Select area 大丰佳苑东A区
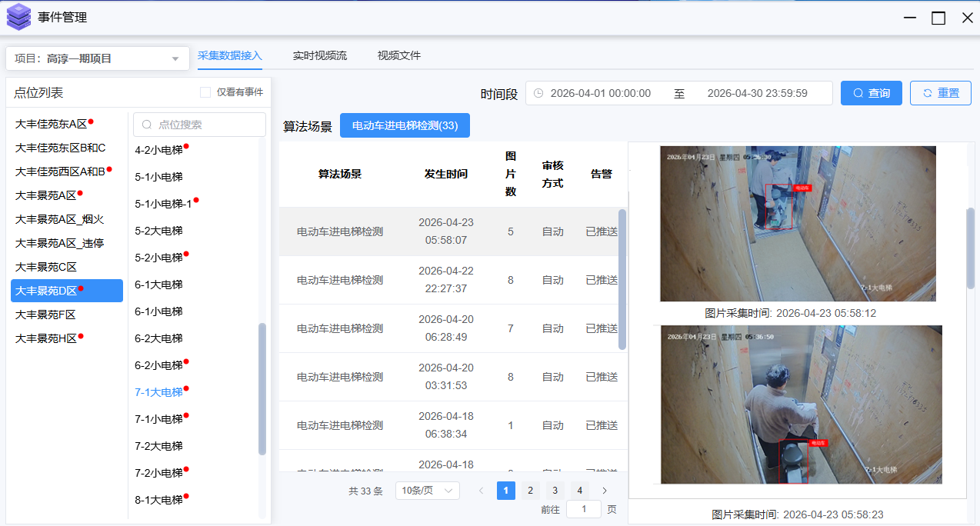The image size is (980, 526). coord(52,124)
